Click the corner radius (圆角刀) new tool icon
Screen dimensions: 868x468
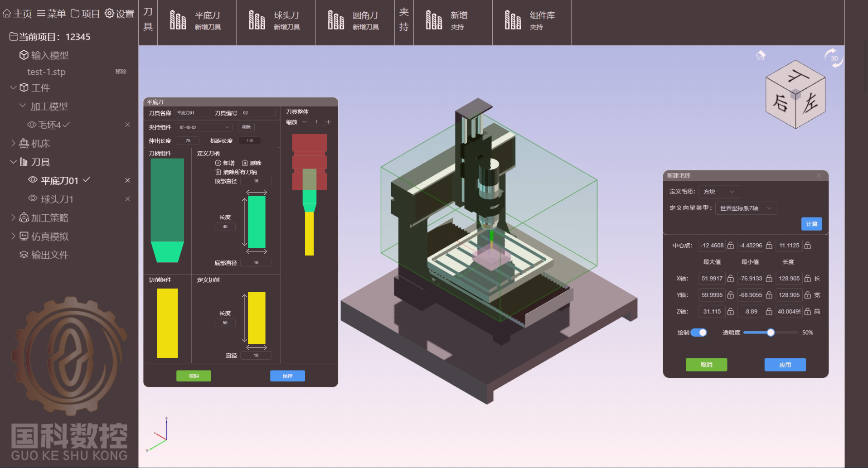point(335,20)
